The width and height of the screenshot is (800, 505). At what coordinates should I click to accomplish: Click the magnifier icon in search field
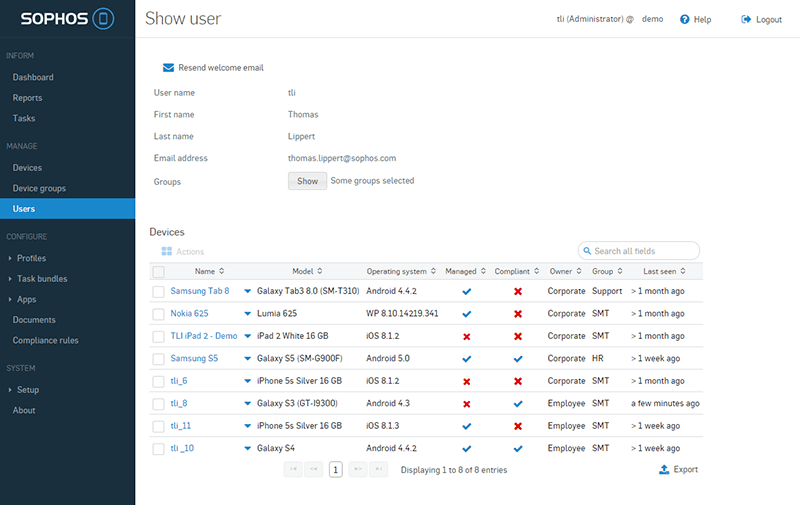pyautogui.click(x=587, y=251)
